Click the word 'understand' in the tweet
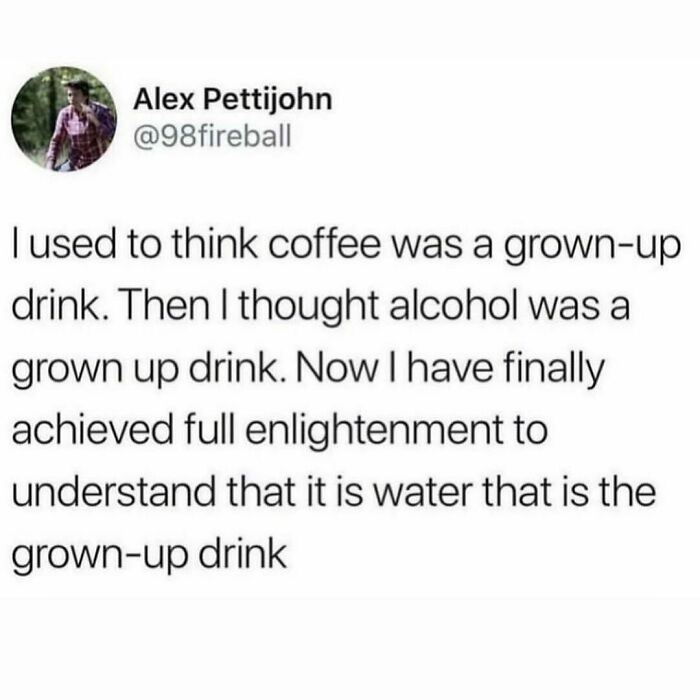The width and height of the screenshot is (700, 700). coord(112,492)
